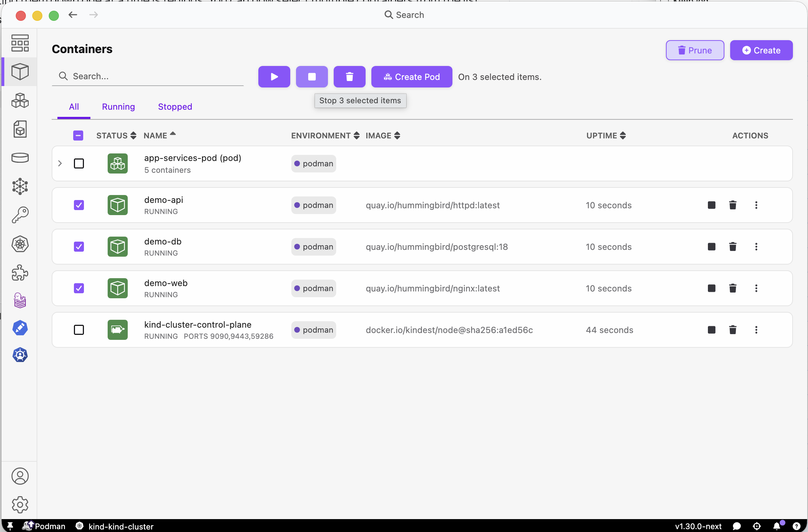Check the kind-cluster-control-plane checkbox
808x532 pixels.
point(79,330)
